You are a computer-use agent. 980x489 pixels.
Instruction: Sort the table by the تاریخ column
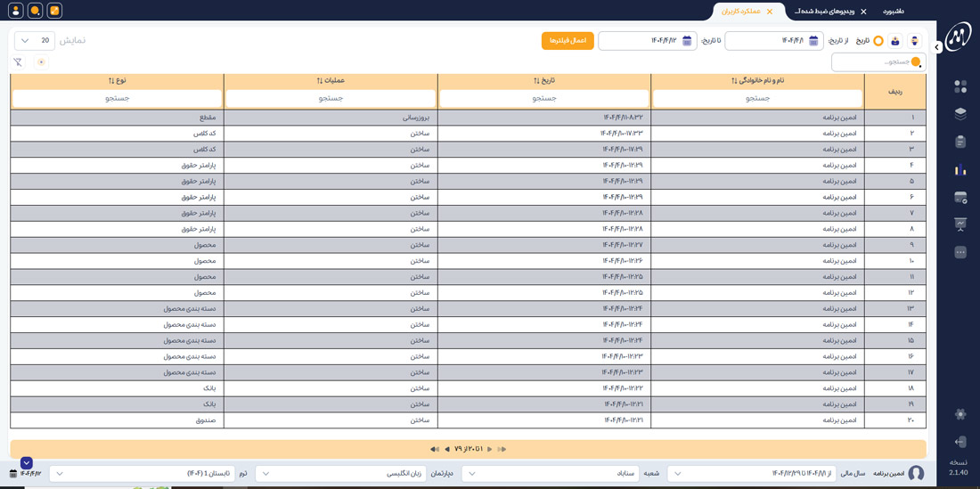coord(543,81)
